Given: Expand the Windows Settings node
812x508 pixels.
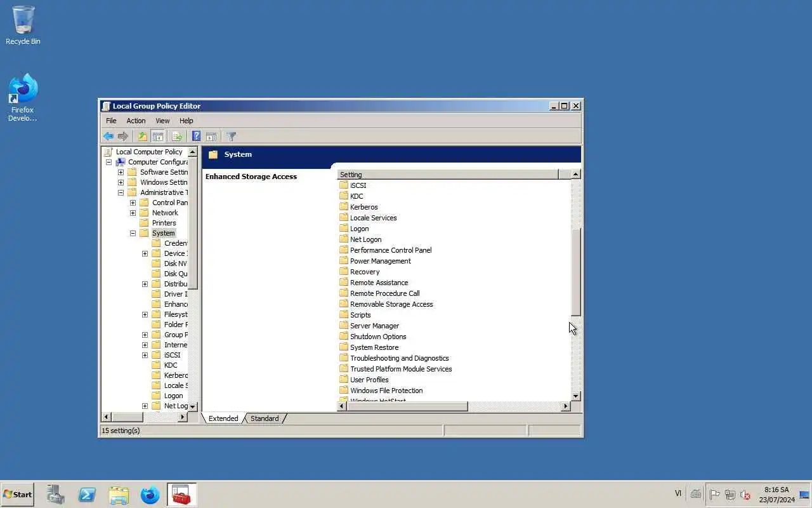Looking at the screenshot, I should pyautogui.click(x=121, y=182).
